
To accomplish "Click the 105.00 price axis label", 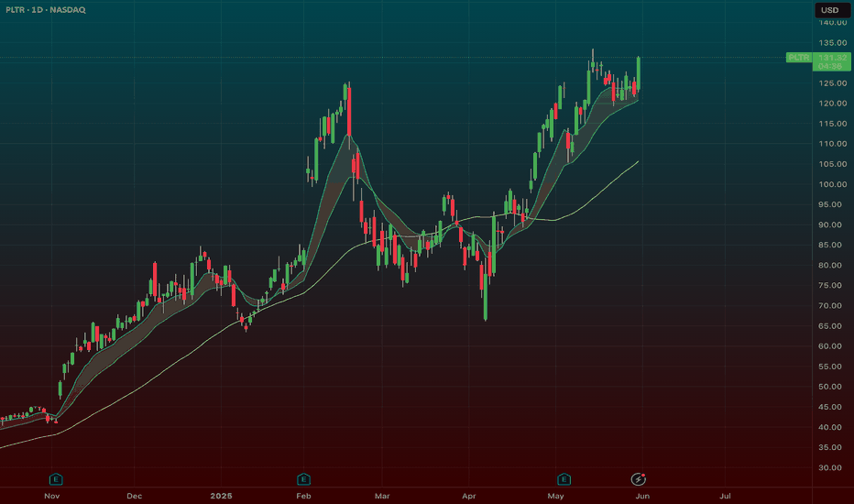I will [x=833, y=164].
